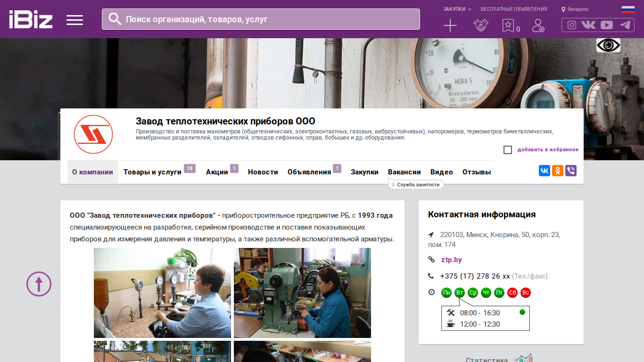Click the 'Контактная информация' heading

tap(482, 214)
